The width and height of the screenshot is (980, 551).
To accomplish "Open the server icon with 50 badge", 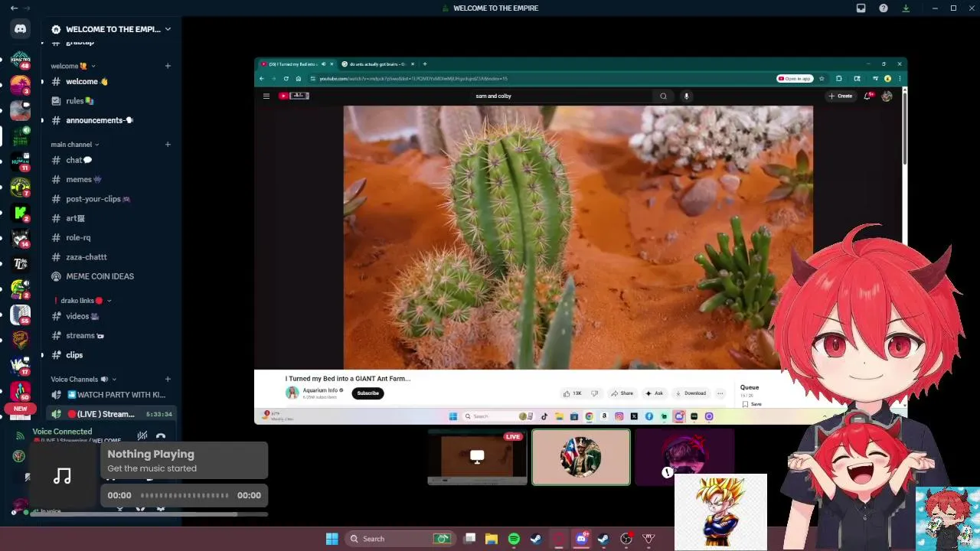I will (x=21, y=391).
